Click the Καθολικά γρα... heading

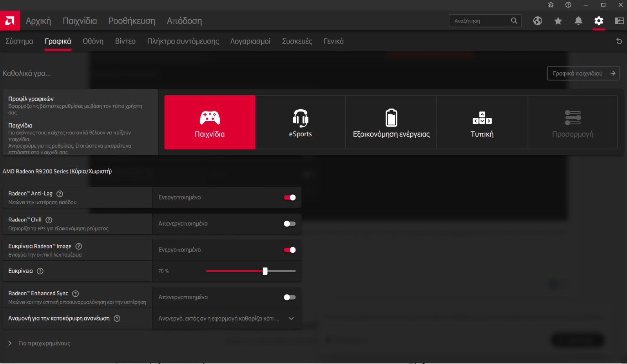coord(27,73)
